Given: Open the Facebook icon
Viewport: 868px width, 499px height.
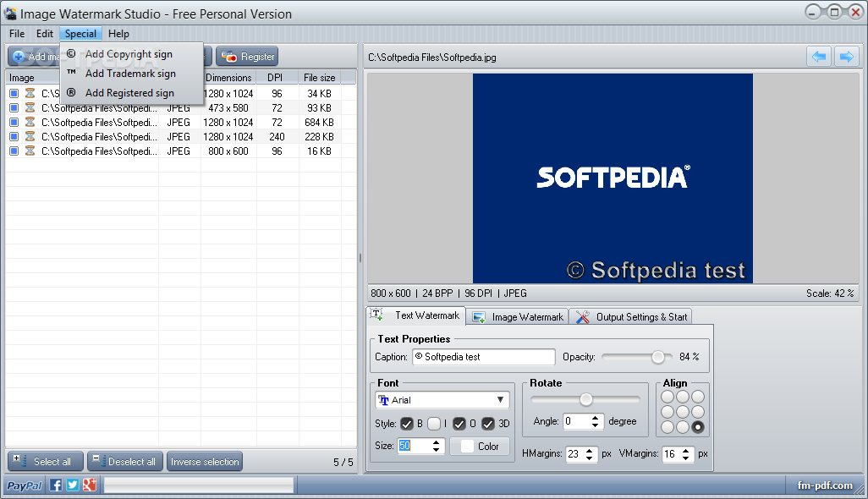Looking at the screenshot, I should pyautogui.click(x=56, y=485).
